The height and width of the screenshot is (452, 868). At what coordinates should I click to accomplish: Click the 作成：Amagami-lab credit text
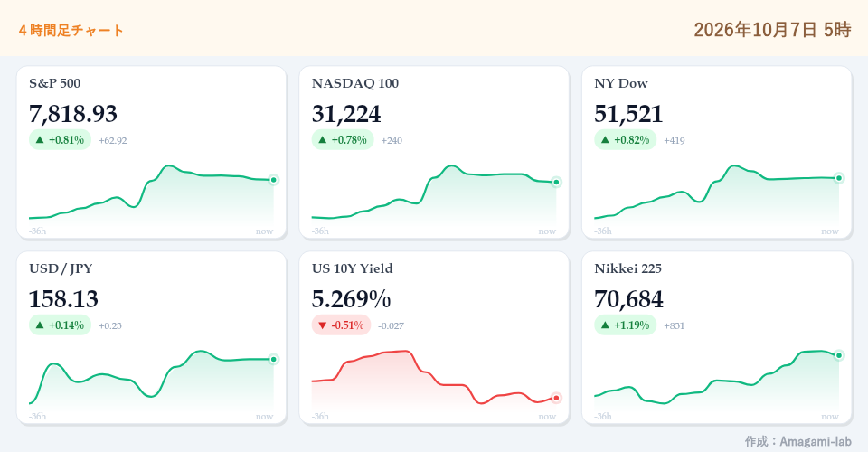[797, 441]
